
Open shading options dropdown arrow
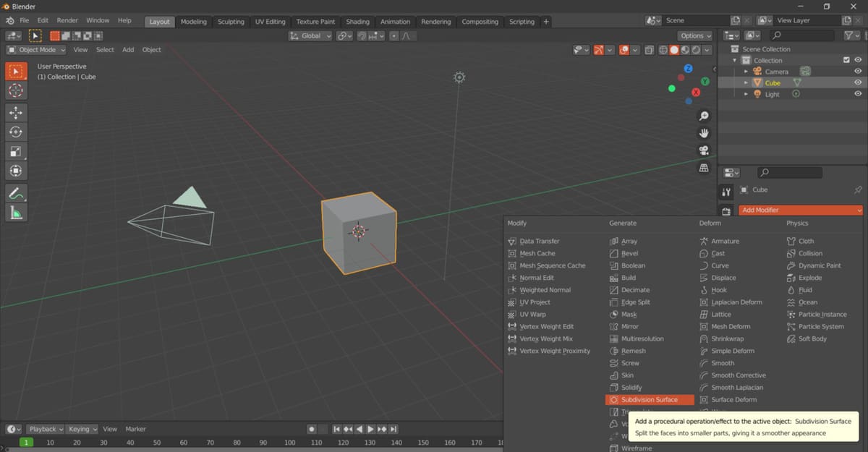point(707,50)
